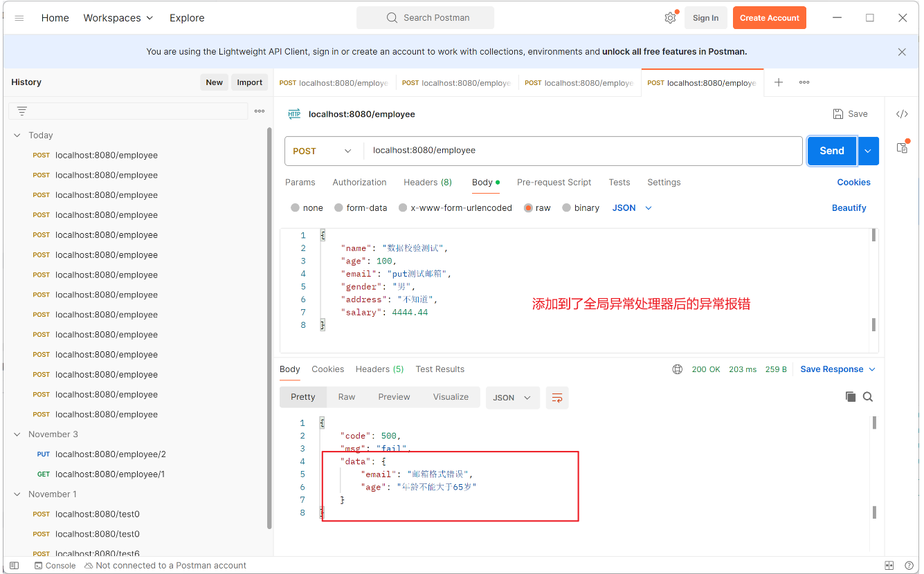Image resolution: width=924 pixels, height=574 pixels.
Task: Toggle sidebar icon in status bar
Action: 14,566
